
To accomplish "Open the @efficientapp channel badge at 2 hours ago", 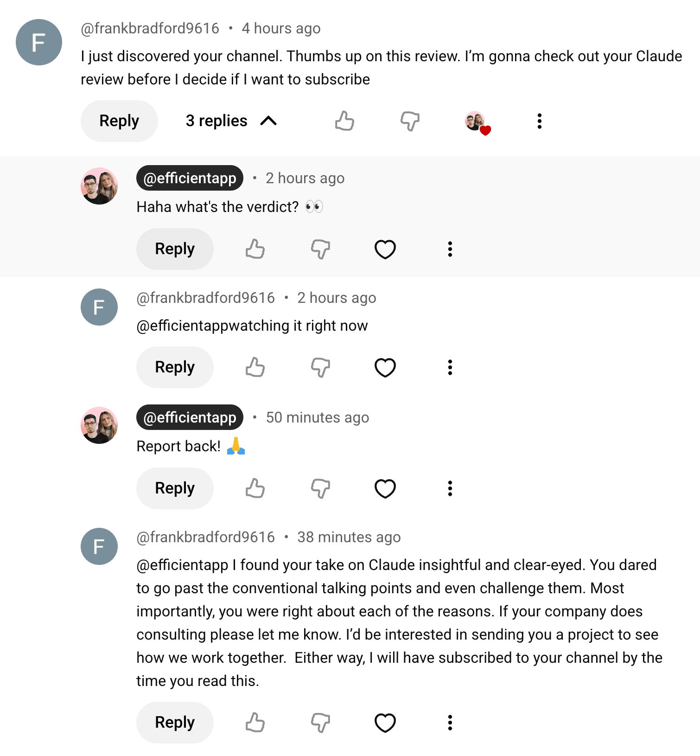I will [x=190, y=178].
